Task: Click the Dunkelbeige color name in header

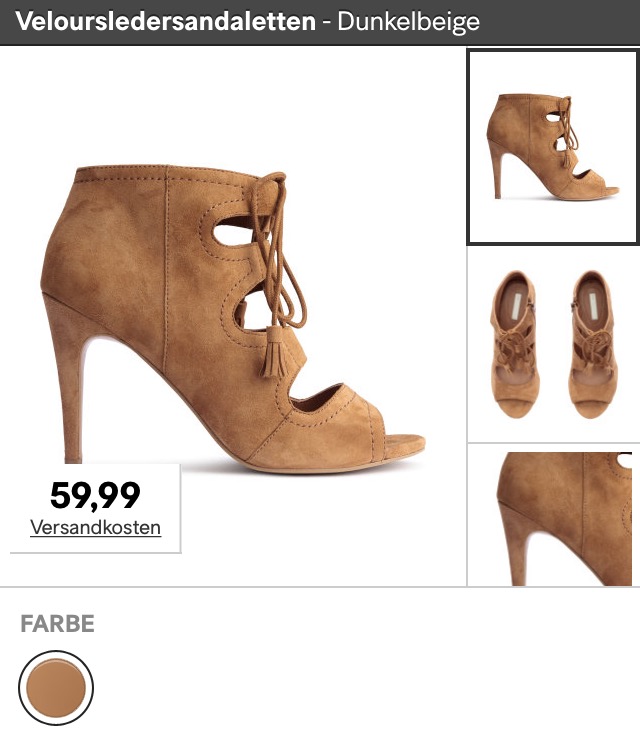Action: click(x=408, y=22)
